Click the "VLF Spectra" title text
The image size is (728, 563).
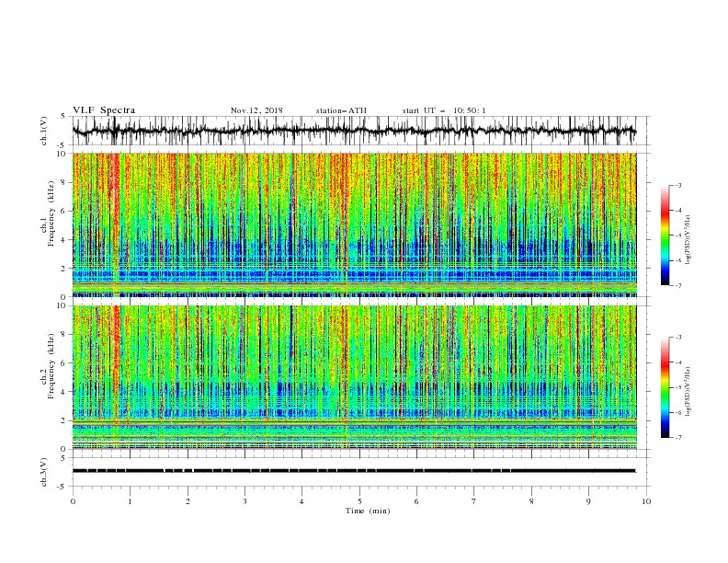104,110
